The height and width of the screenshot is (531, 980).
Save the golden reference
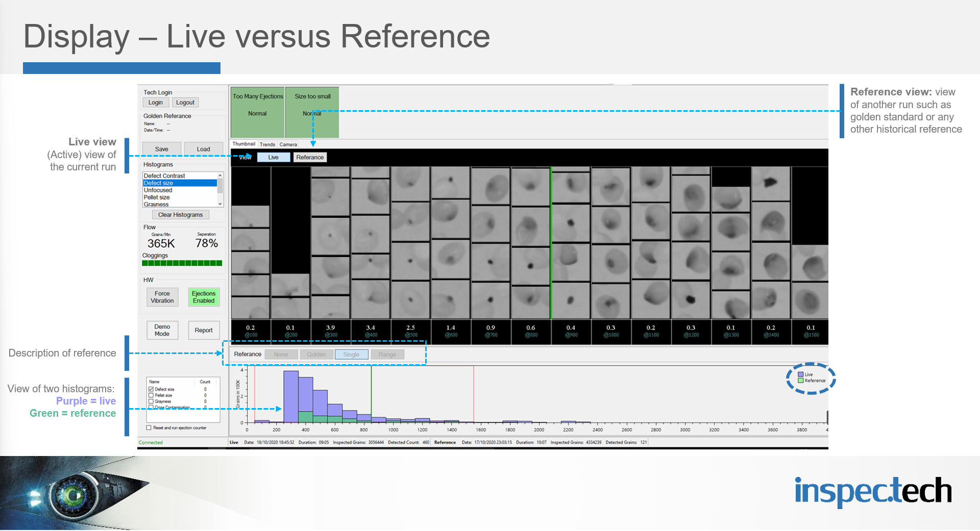click(161, 149)
